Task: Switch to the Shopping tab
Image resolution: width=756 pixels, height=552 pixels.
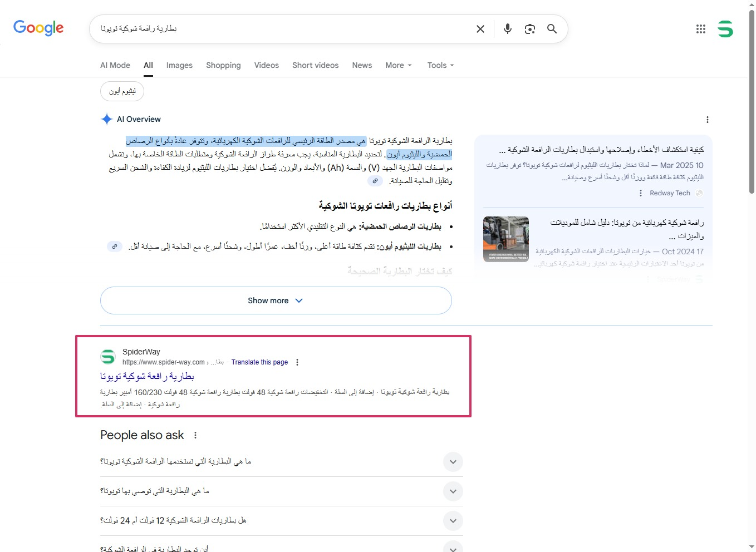Action: point(223,65)
